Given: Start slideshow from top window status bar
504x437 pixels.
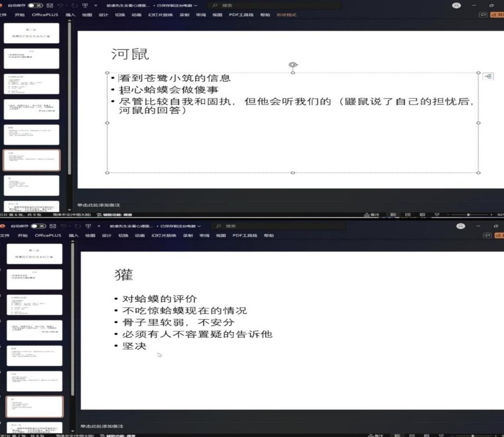Looking at the screenshot, I should [436, 215].
